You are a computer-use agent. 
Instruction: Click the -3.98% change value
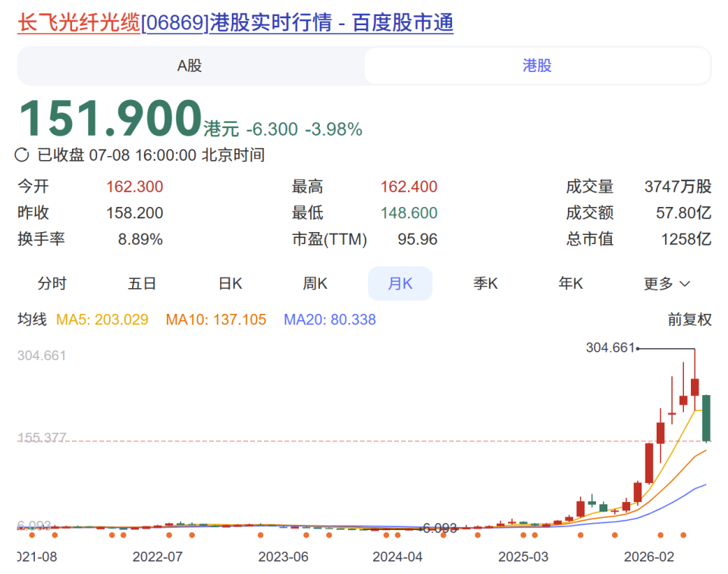(334, 129)
